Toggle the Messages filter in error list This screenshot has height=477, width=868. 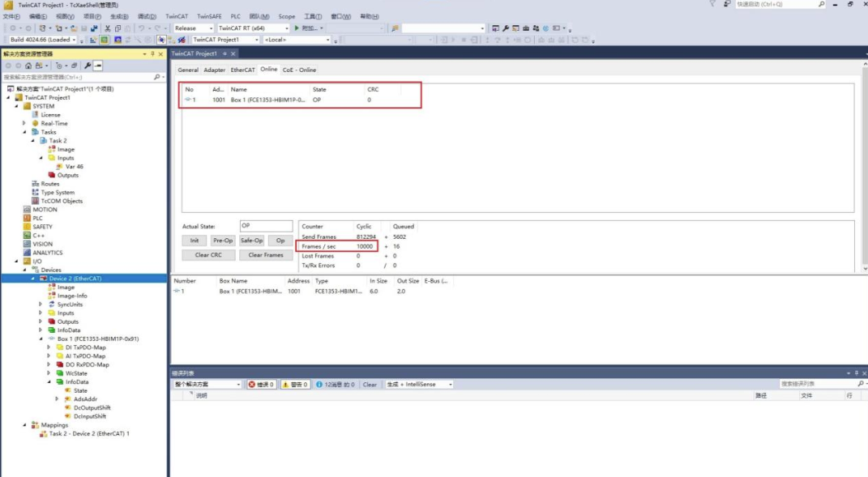pos(336,384)
